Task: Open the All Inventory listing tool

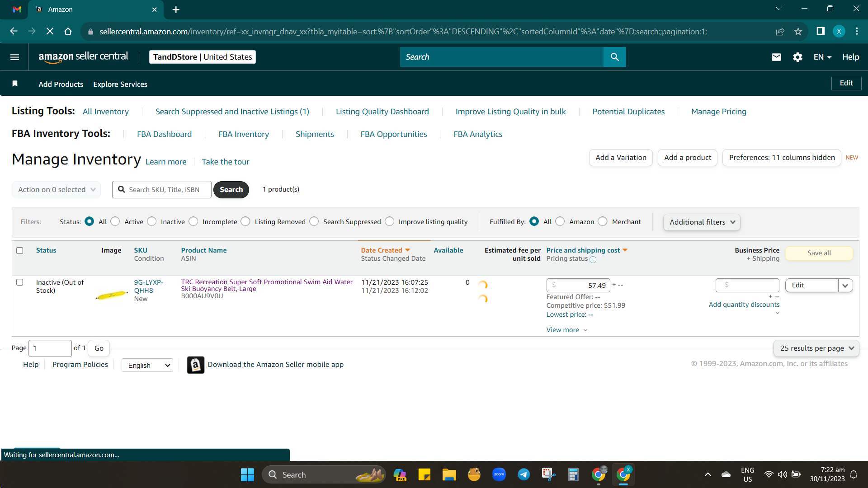Action: [106, 112]
